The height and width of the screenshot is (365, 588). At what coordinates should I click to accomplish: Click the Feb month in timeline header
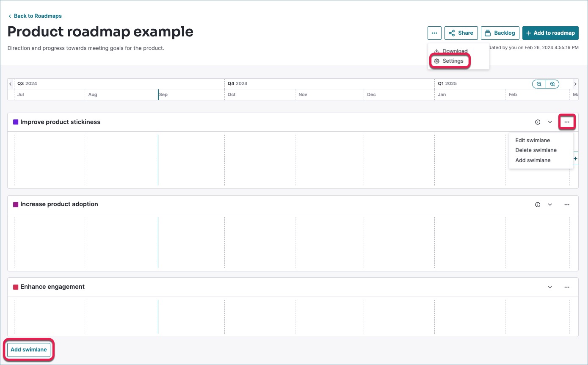click(513, 94)
